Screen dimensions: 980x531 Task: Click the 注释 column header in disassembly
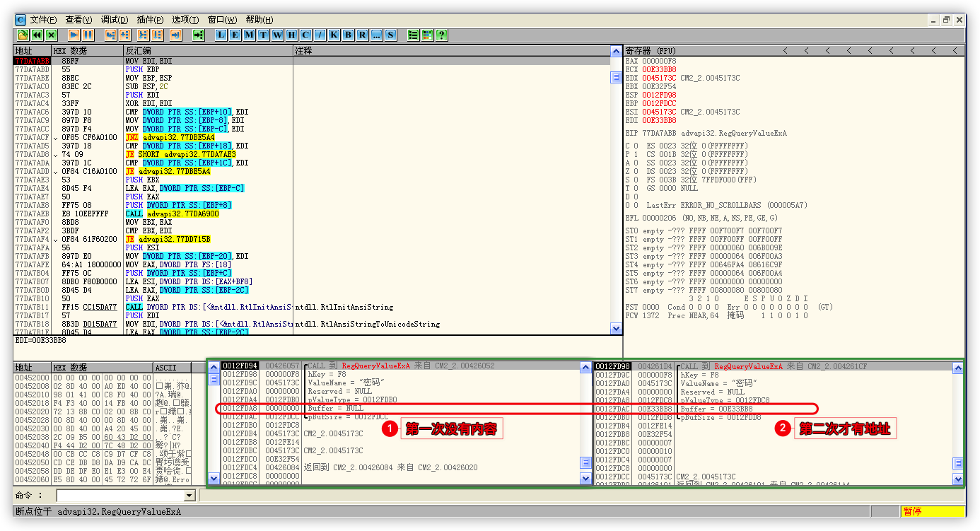click(x=453, y=51)
